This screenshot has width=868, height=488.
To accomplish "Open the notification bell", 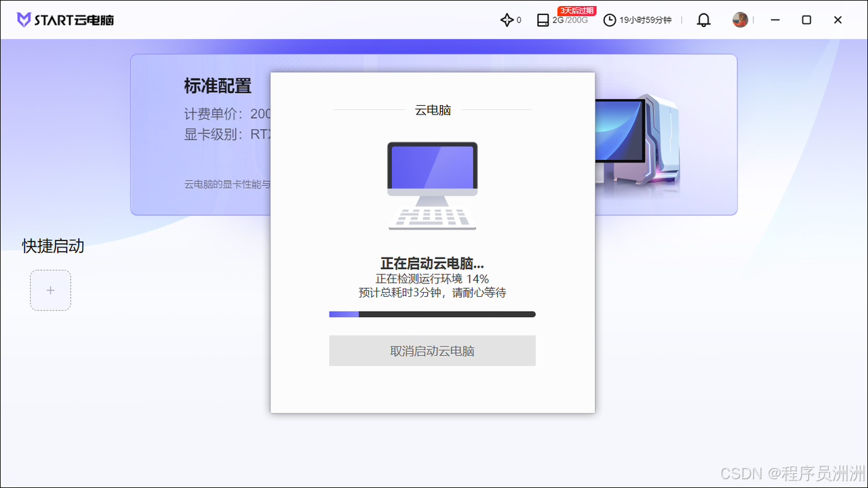I will pos(704,20).
